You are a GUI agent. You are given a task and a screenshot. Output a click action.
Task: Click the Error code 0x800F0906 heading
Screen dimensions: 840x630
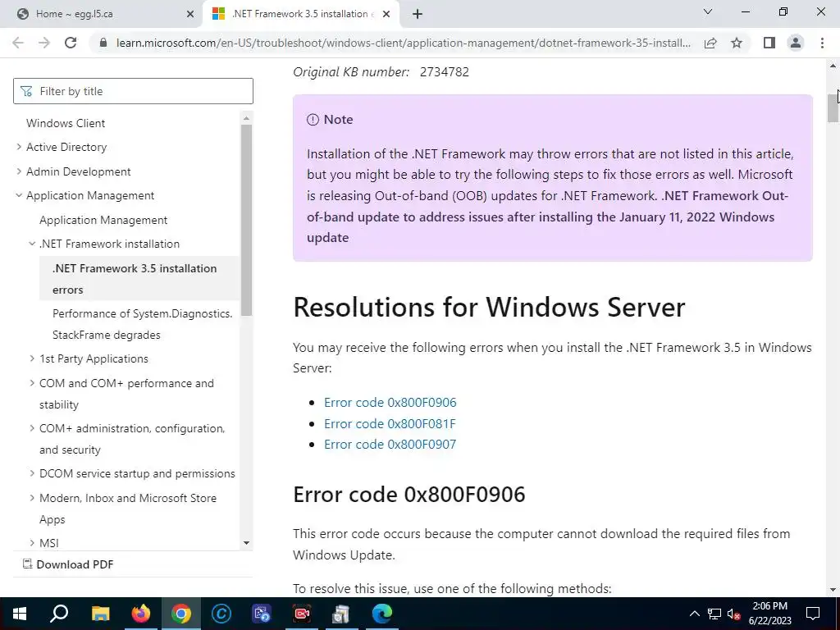click(409, 494)
